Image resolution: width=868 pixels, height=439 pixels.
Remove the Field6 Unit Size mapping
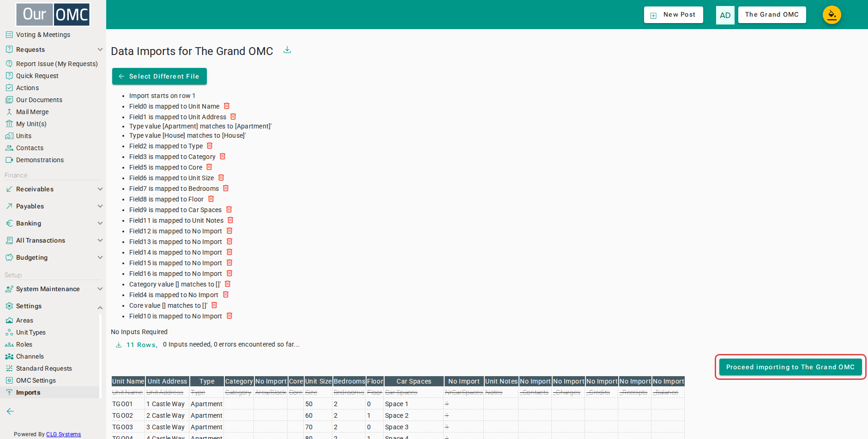tap(221, 178)
